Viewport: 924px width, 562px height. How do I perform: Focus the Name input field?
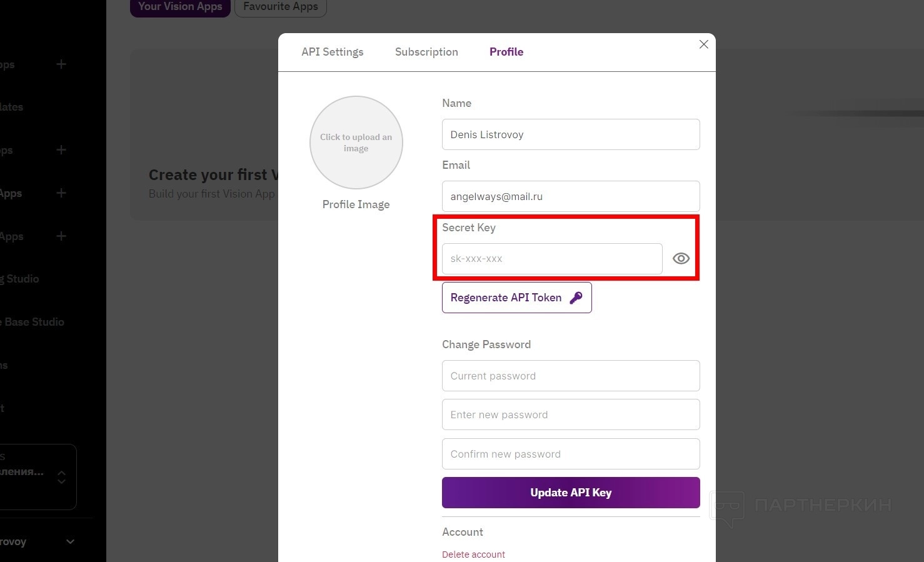pos(570,134)
